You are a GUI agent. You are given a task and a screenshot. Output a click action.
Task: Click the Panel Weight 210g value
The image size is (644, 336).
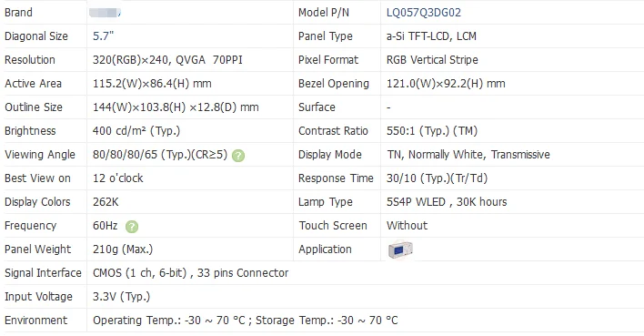(x=123, y=249)
